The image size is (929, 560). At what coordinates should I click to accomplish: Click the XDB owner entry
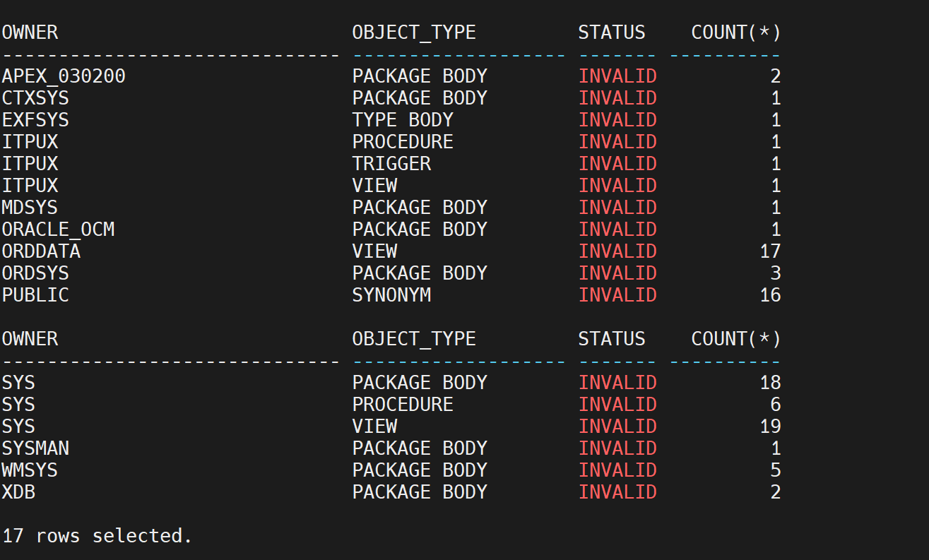(18, 492)
